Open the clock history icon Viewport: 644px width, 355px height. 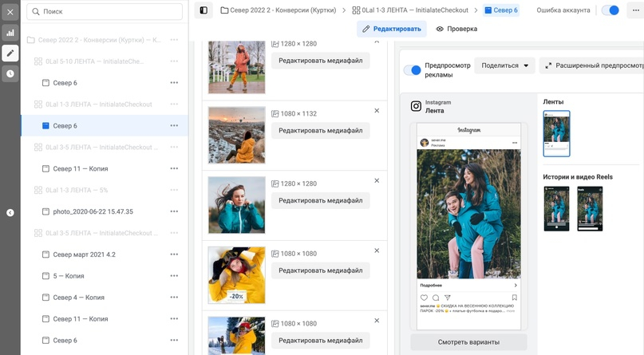coord(10,73)
